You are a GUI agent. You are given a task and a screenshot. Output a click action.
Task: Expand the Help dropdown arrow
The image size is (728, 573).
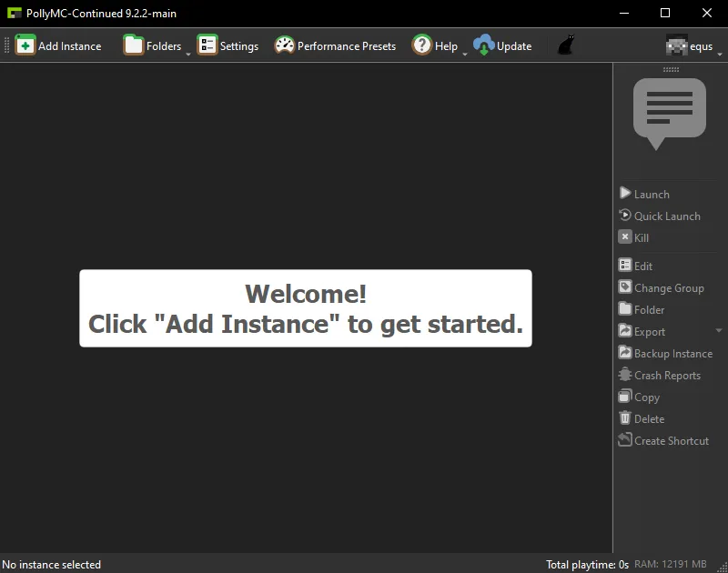[x=465, y=55]
